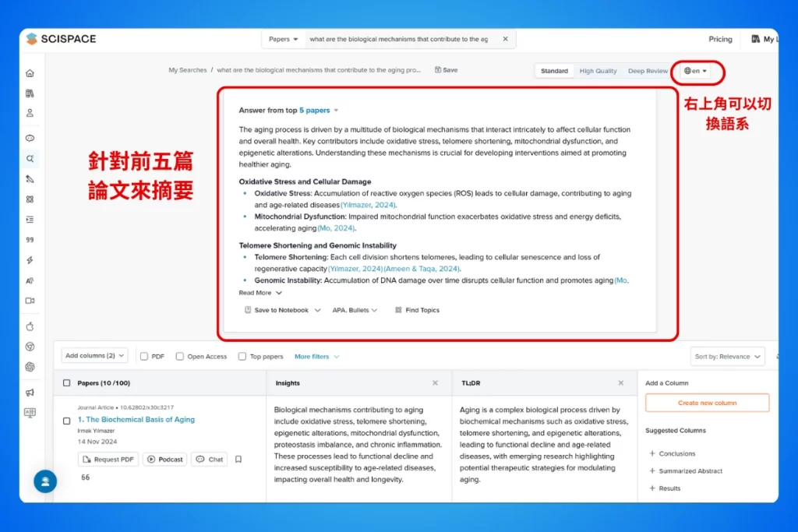Image resolution: width=798 pixels, height=532 pixels.
Task: Check the Top papers filter
Action: pos(242,357)
